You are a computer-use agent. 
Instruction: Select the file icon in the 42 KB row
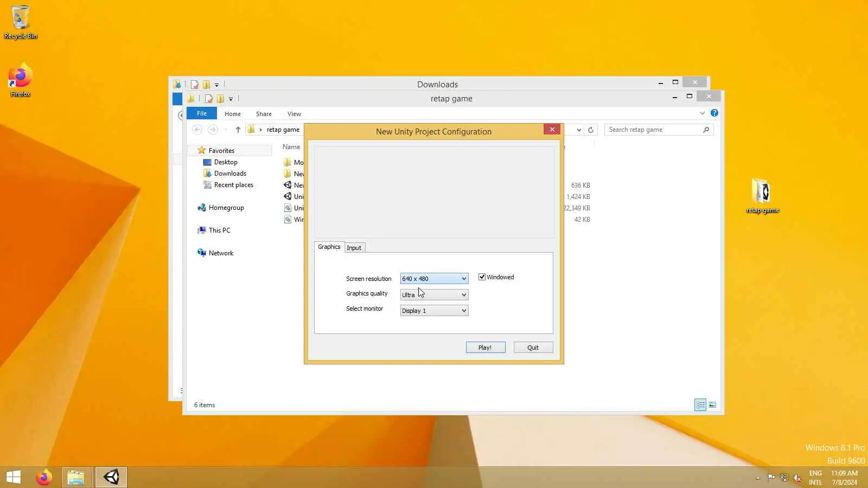[288, 219]
